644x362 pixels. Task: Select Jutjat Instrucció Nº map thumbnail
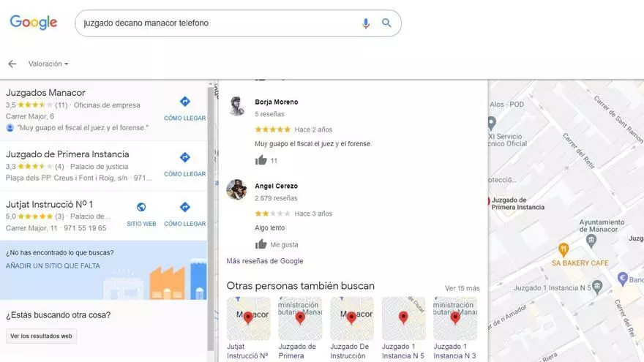(x=248, y=318)
